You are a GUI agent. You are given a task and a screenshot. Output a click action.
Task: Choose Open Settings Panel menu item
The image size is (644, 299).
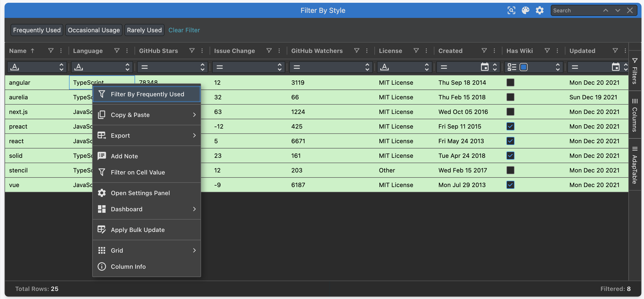tap(147, 193)
